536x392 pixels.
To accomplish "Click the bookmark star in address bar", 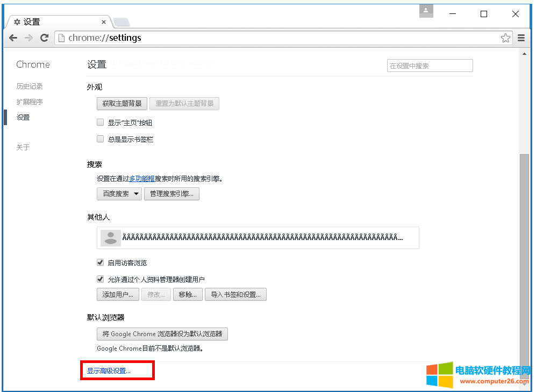I will coord(505,38).
